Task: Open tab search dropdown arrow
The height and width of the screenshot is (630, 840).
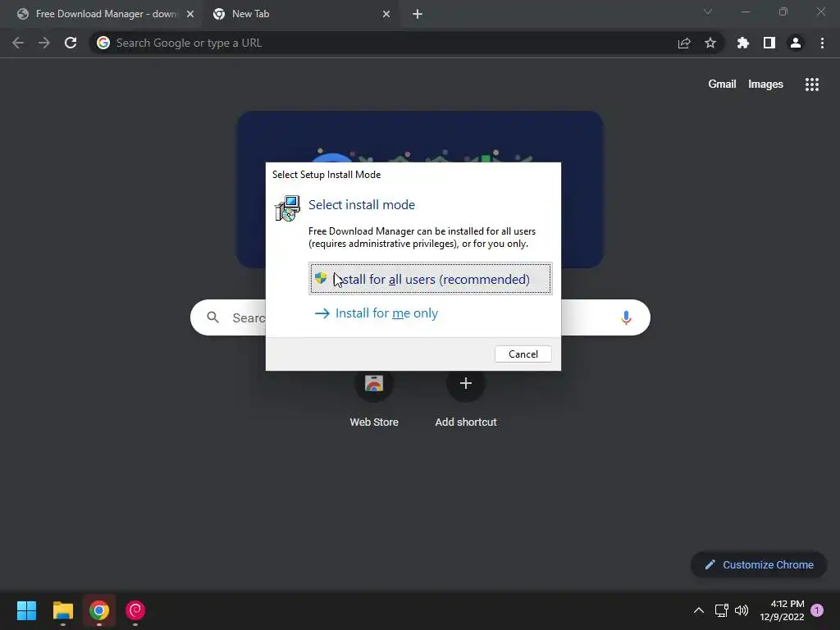Action: click(x=708, y=11)
